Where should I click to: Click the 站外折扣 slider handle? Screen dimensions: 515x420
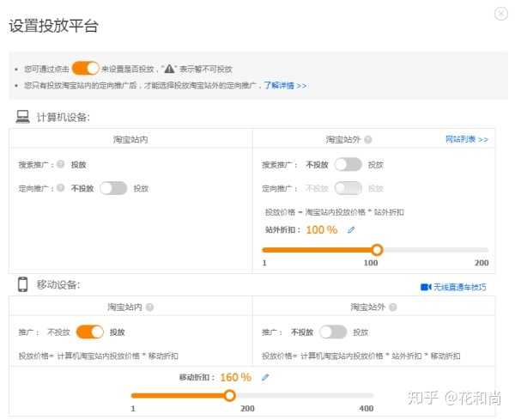pyautogui.click(x=376, y=250)
